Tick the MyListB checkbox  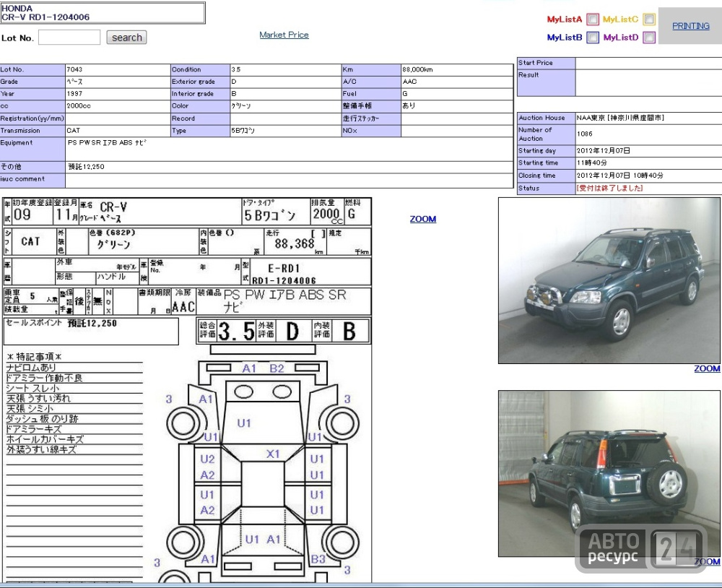[x=593, y=38]
